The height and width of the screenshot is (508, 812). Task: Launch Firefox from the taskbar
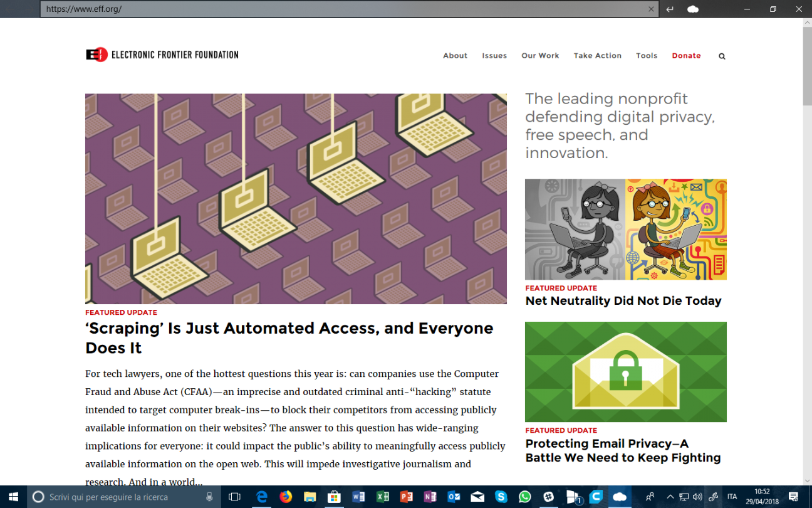coord(286,497)
